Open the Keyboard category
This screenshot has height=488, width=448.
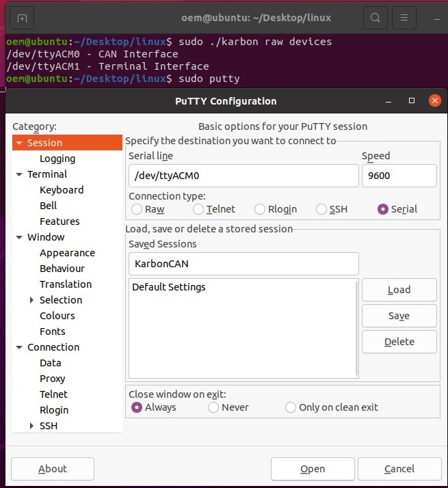tap(62, 190)
